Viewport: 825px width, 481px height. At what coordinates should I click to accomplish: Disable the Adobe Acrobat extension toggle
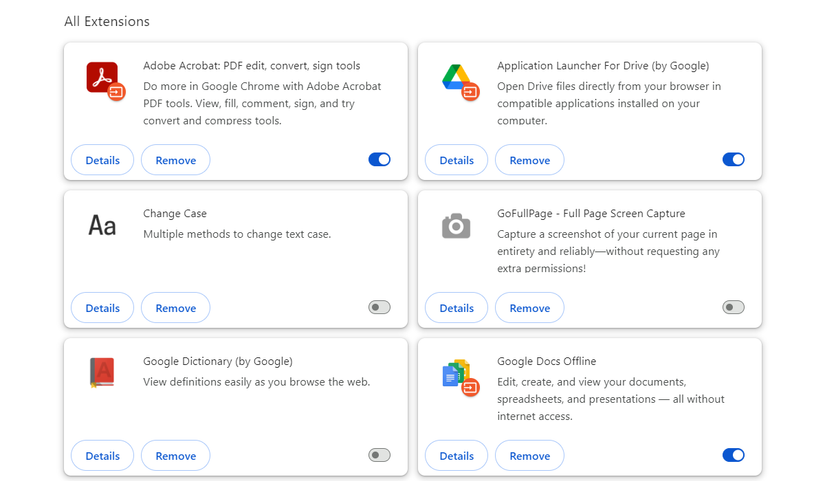pyautogui.click(x=379, y=159)
